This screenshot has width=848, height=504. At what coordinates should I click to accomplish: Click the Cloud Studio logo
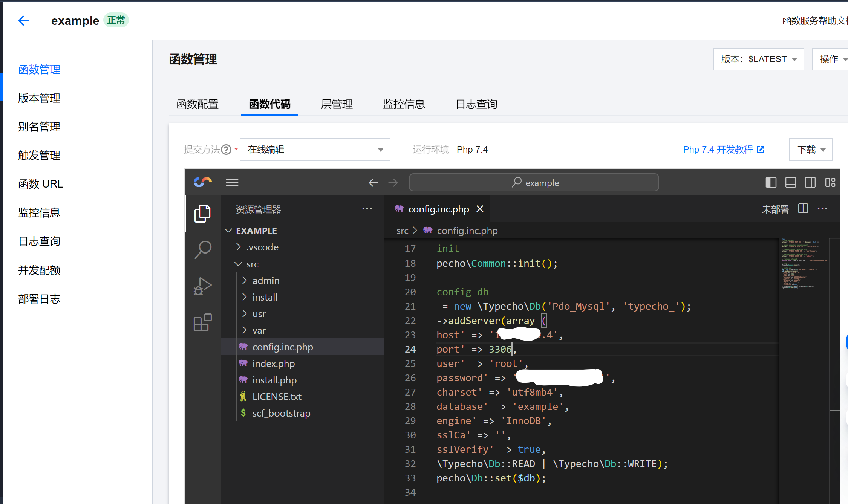point(202,182)
